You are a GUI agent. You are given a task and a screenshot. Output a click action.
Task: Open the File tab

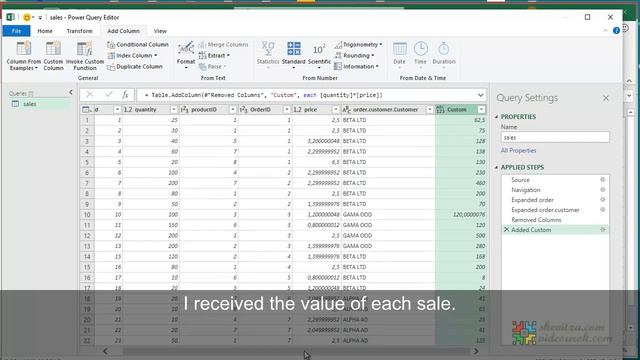pyautogui.click(x=16, y=31)
